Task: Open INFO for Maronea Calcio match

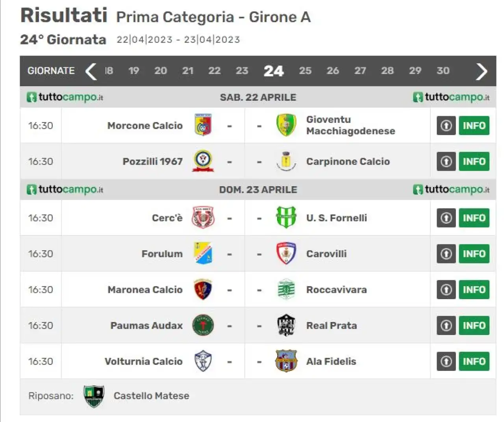Action: (x=474, y=290)
